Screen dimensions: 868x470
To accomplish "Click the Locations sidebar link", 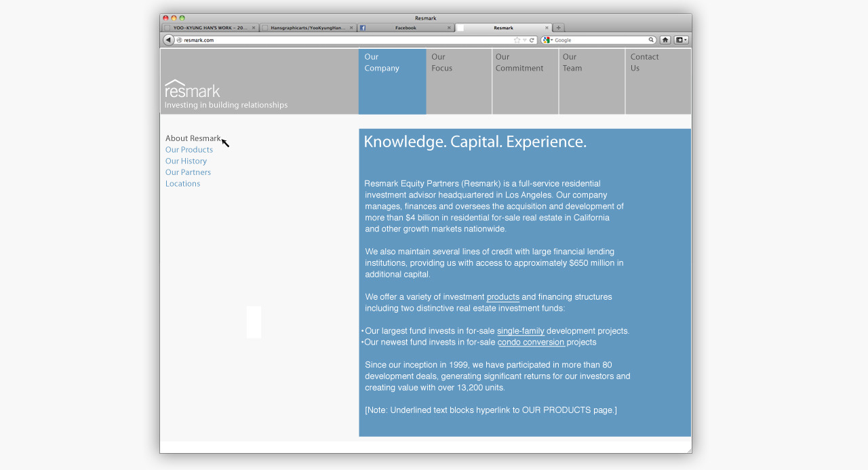I will click(x=182, y=184).
